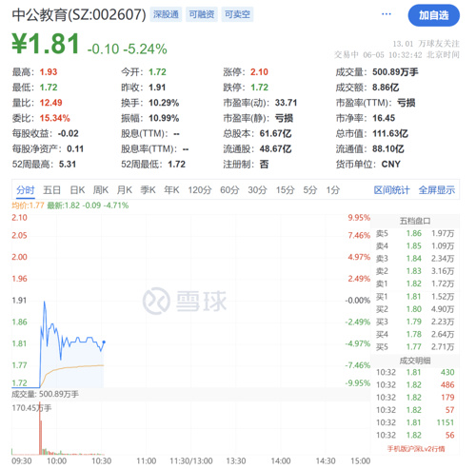
Task: Open the 季K chart tab
Action: coord(148,190)
